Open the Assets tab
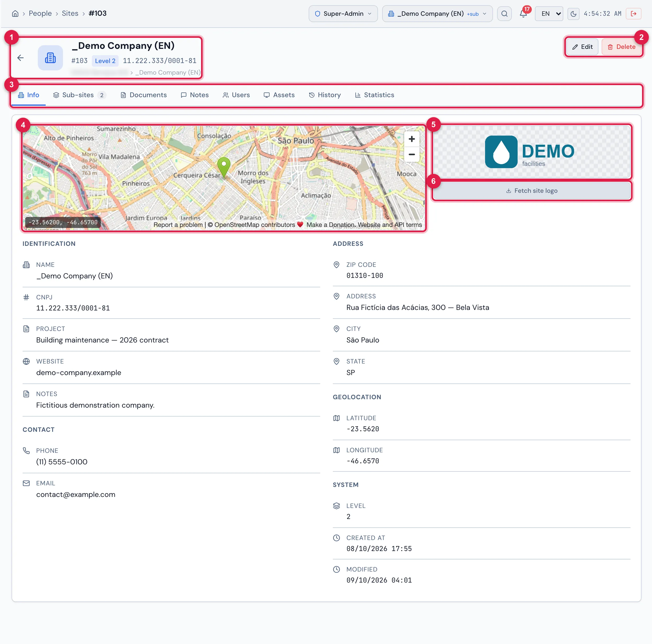 279,95
